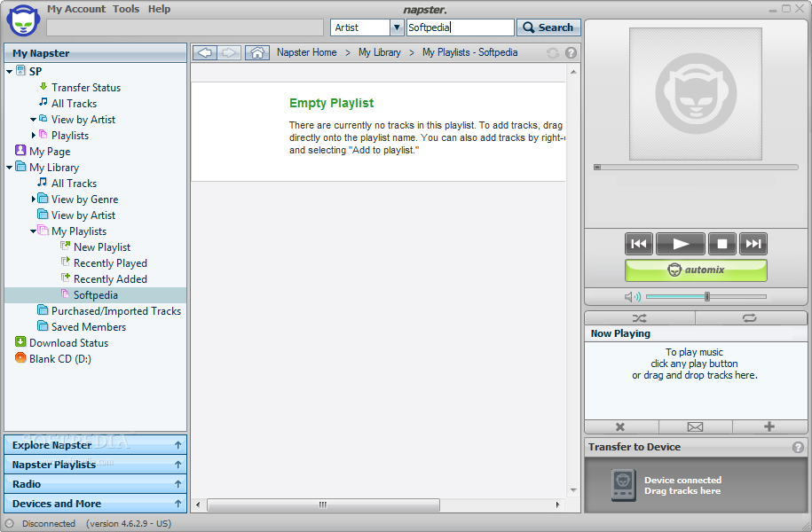Click the Download Status green icon
The width and height of the screenshot is (812, 532).
(20, 341)
